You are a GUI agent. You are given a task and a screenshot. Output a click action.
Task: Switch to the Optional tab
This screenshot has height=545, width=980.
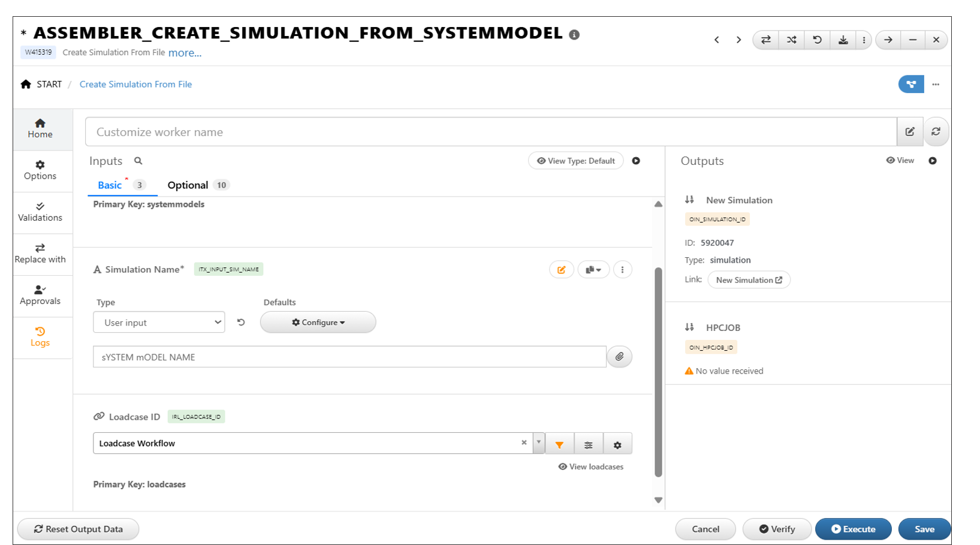pyautogui.click(x=188, y=185)
